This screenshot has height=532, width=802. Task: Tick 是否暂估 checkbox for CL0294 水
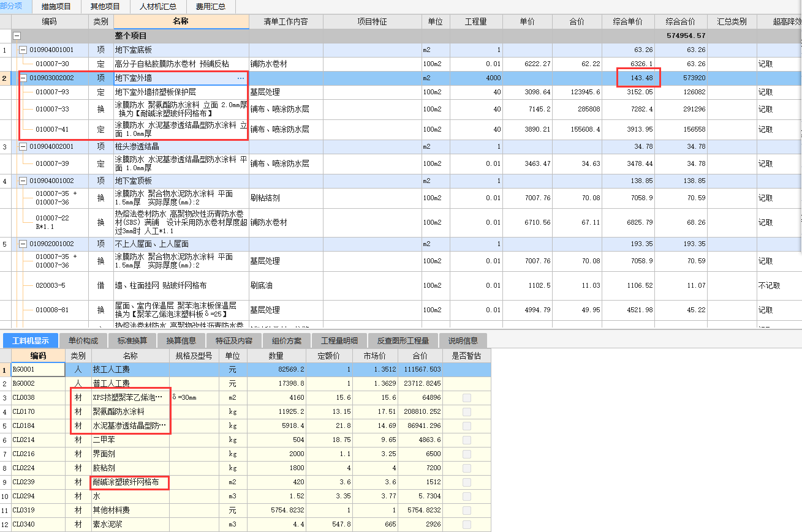(467, 496)
